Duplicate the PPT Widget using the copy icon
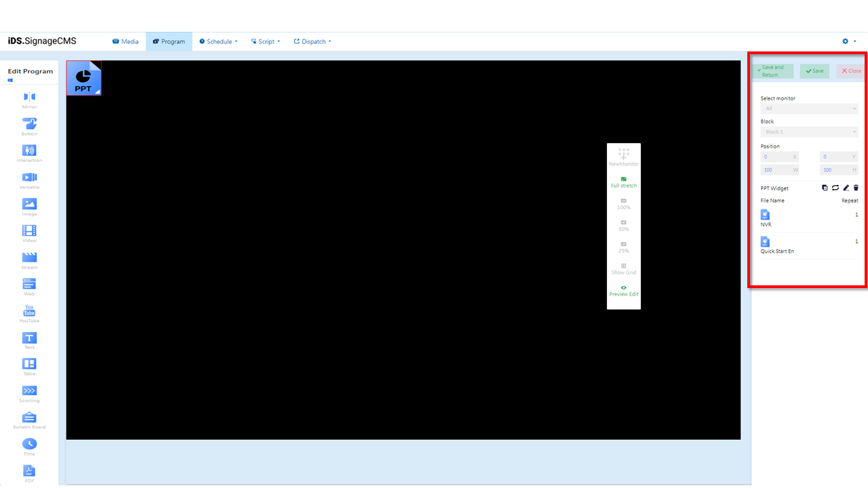The image size is (868, 488). pos(825,188)
